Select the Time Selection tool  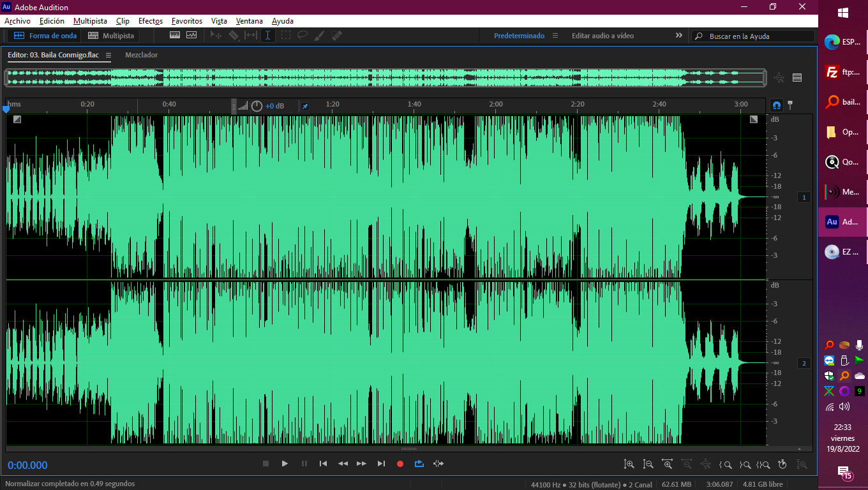(x=268, y=36)
